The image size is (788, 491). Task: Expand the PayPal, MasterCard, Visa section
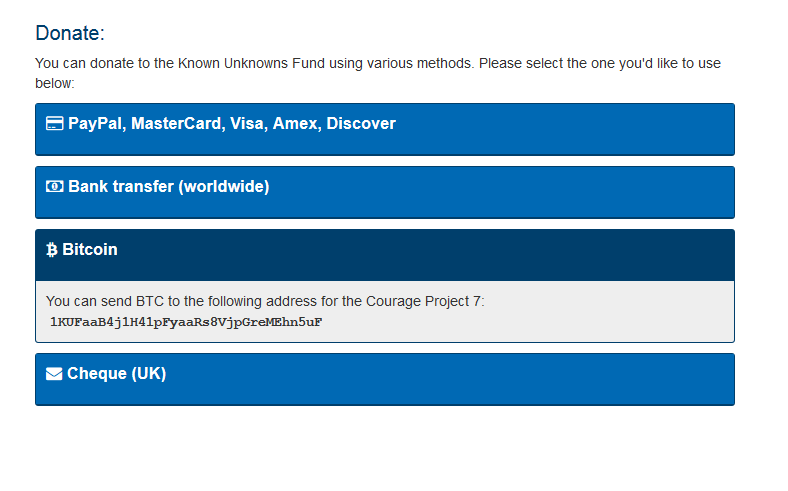[384, 129]
